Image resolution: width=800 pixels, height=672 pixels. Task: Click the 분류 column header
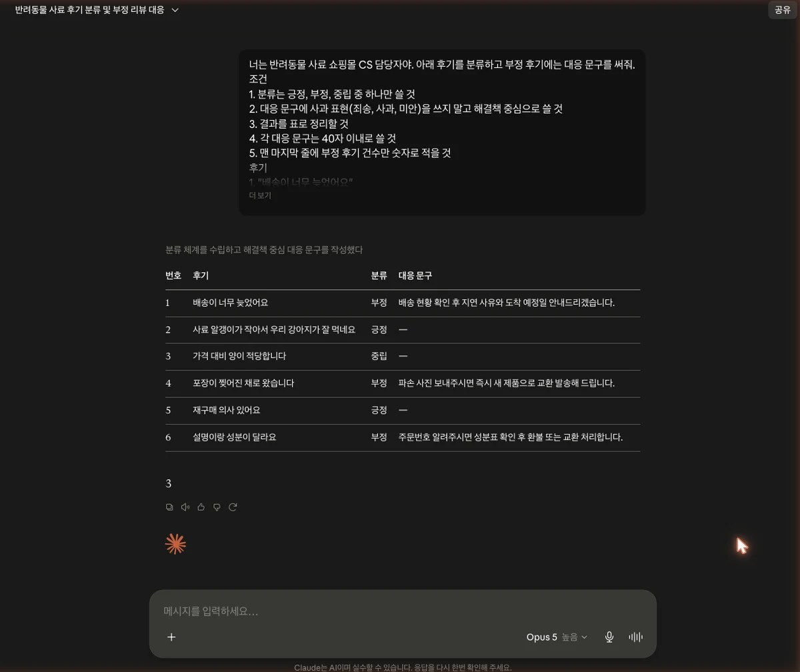tap(379, 276)
